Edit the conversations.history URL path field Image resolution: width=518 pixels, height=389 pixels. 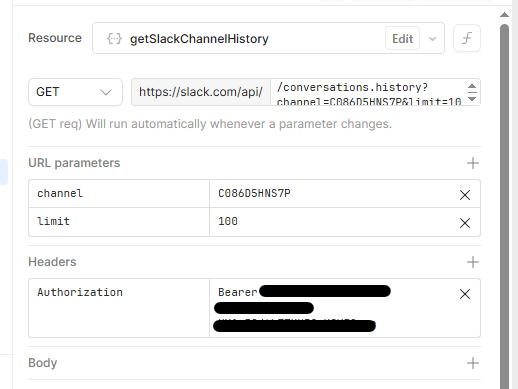point(369,92)
